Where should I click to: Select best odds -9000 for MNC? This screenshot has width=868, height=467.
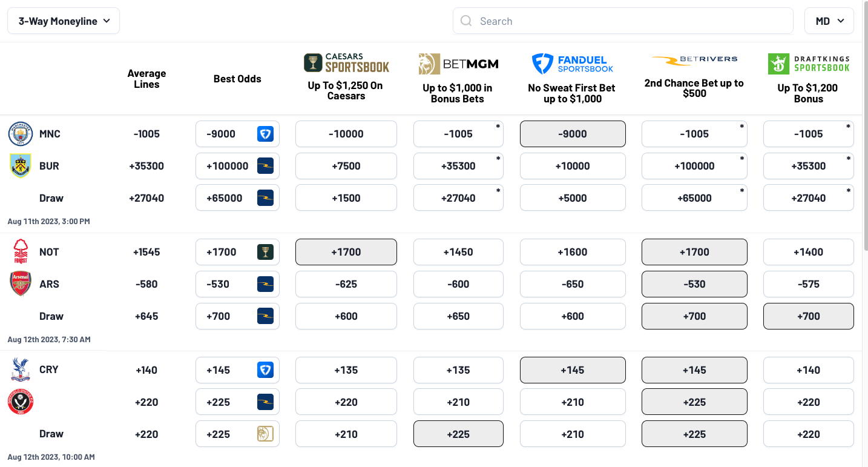(x=237, y=134)
